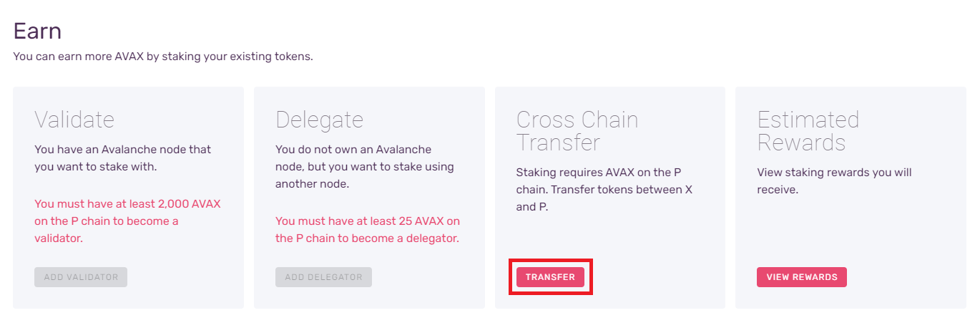Click the staking subtitle under Earn
980x328 pixels.
coord(163,56)
